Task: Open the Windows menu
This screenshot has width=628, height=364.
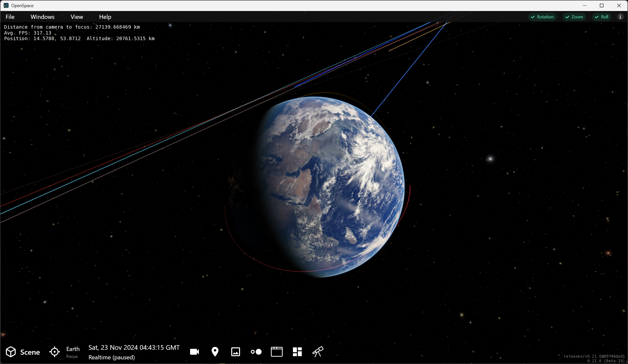Action: pos(43,17)
